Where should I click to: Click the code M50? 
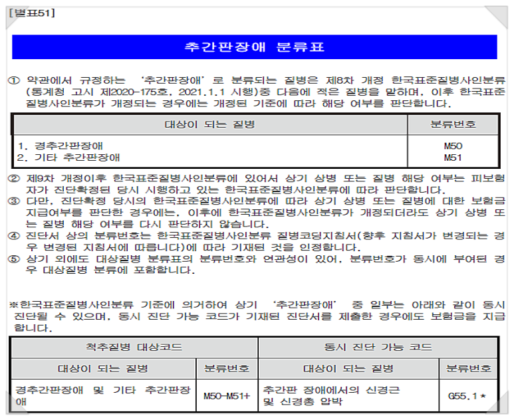(x=453, y=146)
